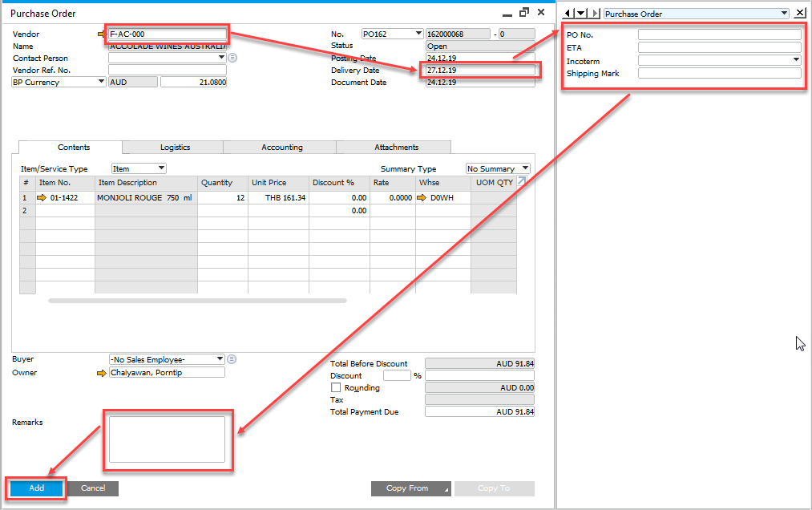The height and width of the screenshot is (510, 812).
Task: Click the down arrow in side panel header
Action: click(582, 14)
